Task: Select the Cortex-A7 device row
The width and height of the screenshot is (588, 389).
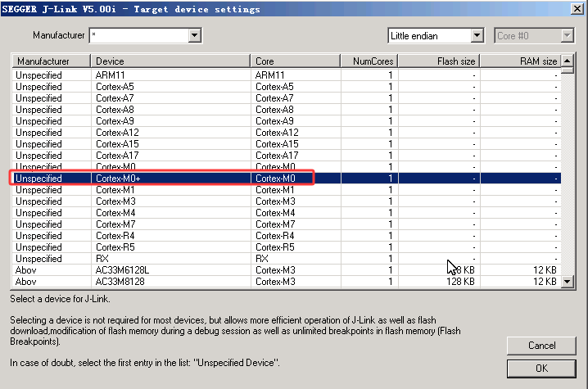Action: (287, 98)
